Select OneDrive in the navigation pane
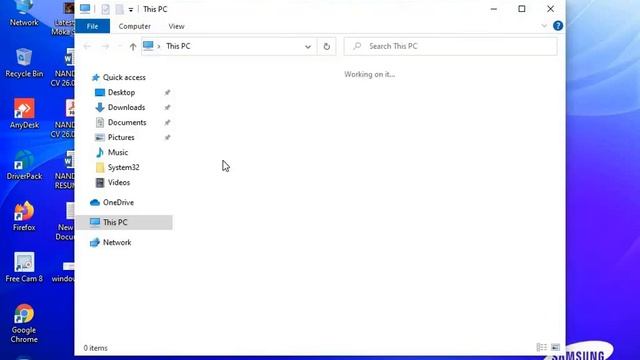Viewport: 640px width, 360px height. [118, 202]
